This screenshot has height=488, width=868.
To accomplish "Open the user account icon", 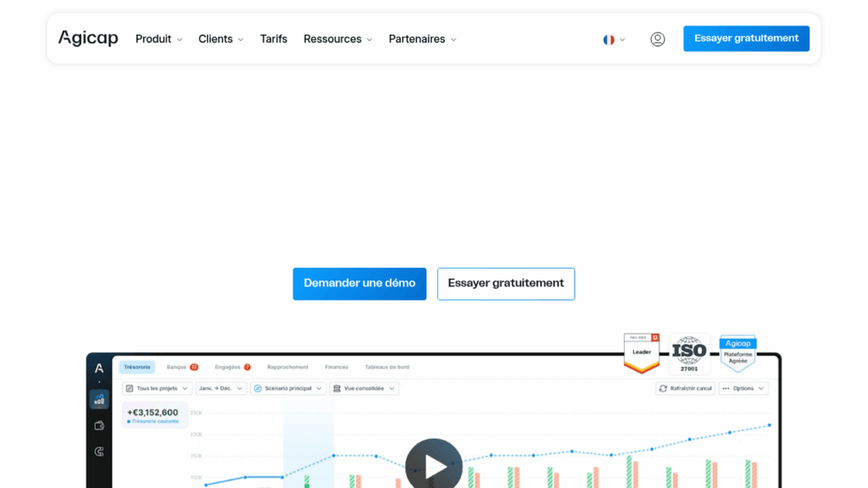I will (x=657, y=39).
